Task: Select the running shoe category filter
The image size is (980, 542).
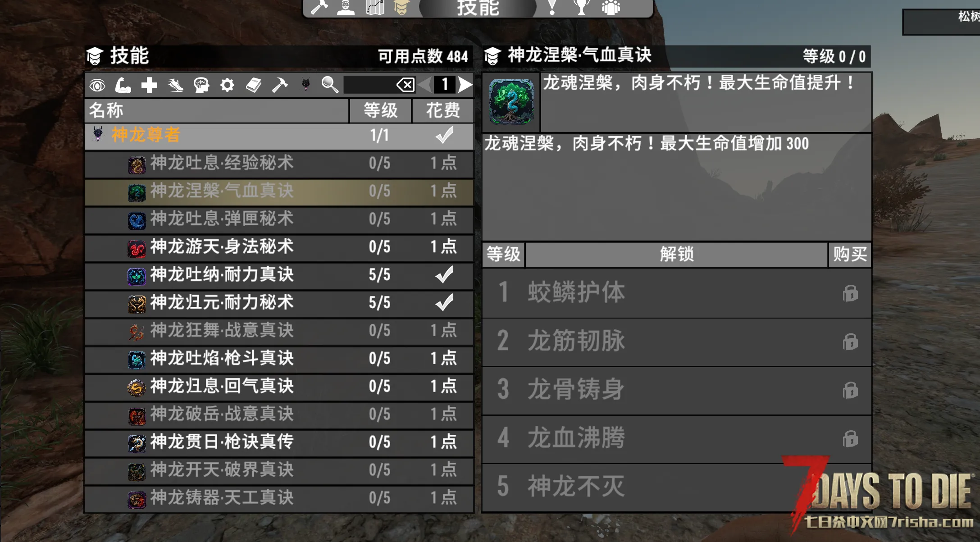Action: (x=176, y=85)
